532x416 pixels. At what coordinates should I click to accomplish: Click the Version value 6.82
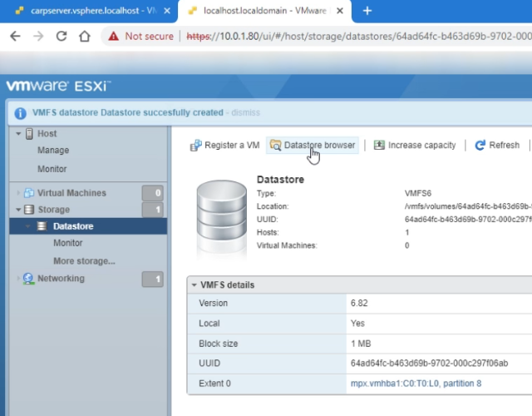coord(359,303)
